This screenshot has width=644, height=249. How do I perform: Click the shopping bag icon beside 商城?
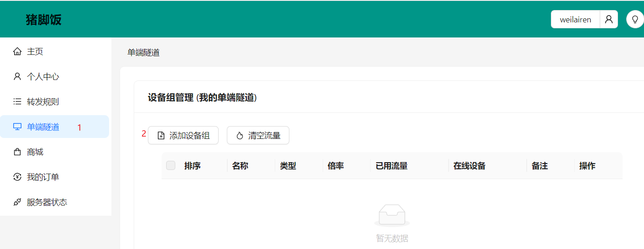pos(17,152)
